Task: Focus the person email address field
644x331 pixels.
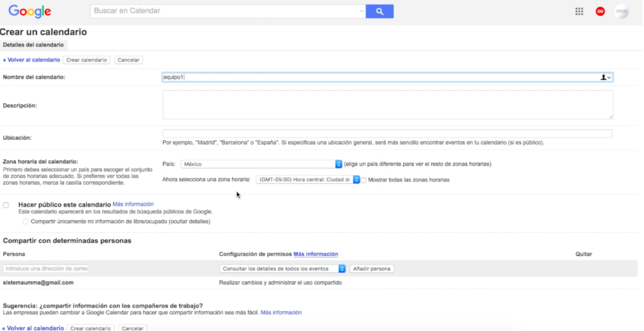Action: coord(46,269)
